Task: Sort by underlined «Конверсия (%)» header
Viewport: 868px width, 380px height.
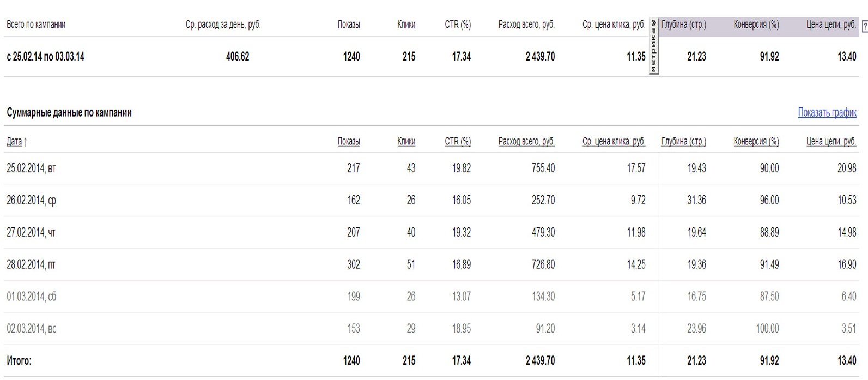Action: pyautogui.click(x=756, y=142)
